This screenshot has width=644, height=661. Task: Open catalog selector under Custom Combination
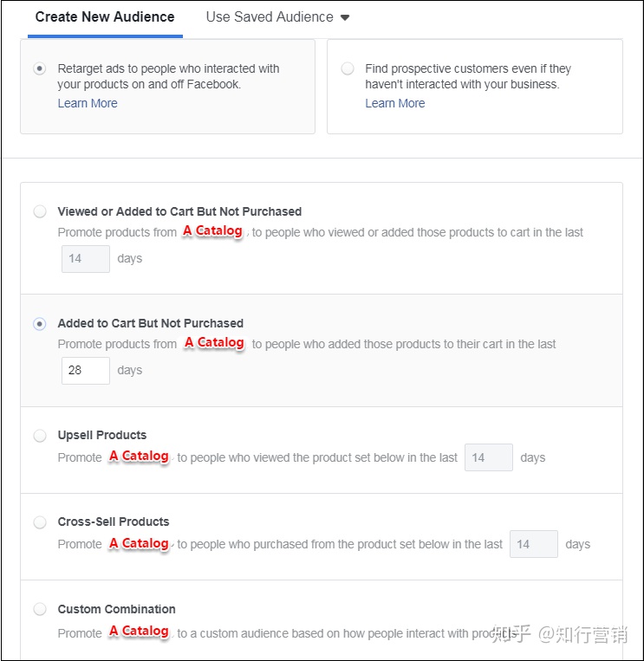[x=140, y=632]
